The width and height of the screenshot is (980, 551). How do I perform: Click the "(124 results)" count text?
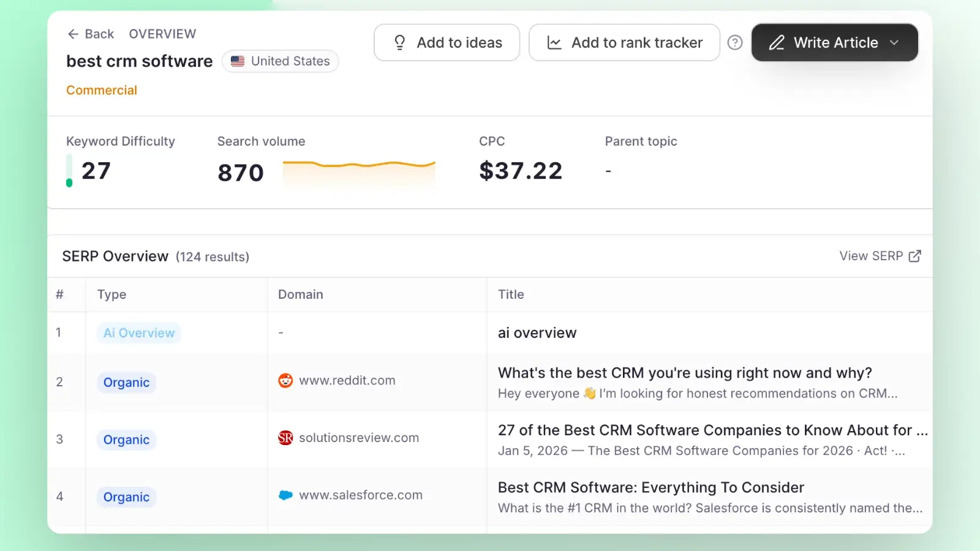(x=213, y=257)
